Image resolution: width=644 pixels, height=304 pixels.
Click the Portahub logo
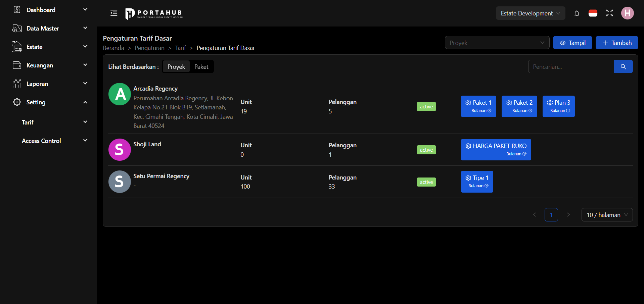154,13
